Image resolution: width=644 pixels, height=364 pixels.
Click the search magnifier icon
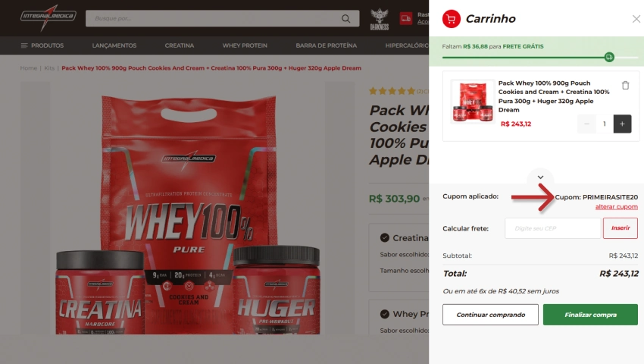(x=345, y=18)
